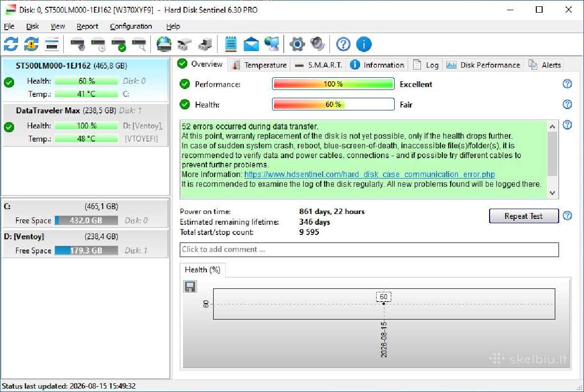584x392 pixels.
Task: Click the '861 days, 22 hours' power on value
Action: 332,212
